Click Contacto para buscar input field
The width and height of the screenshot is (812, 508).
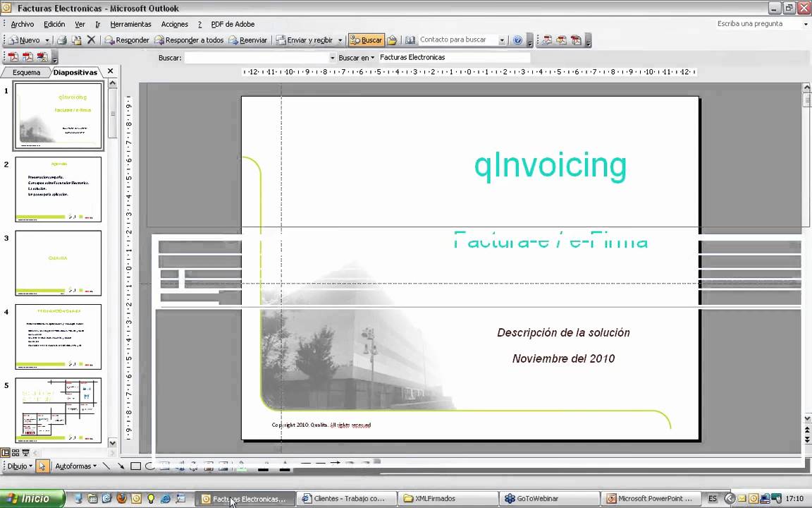point(457,40)
